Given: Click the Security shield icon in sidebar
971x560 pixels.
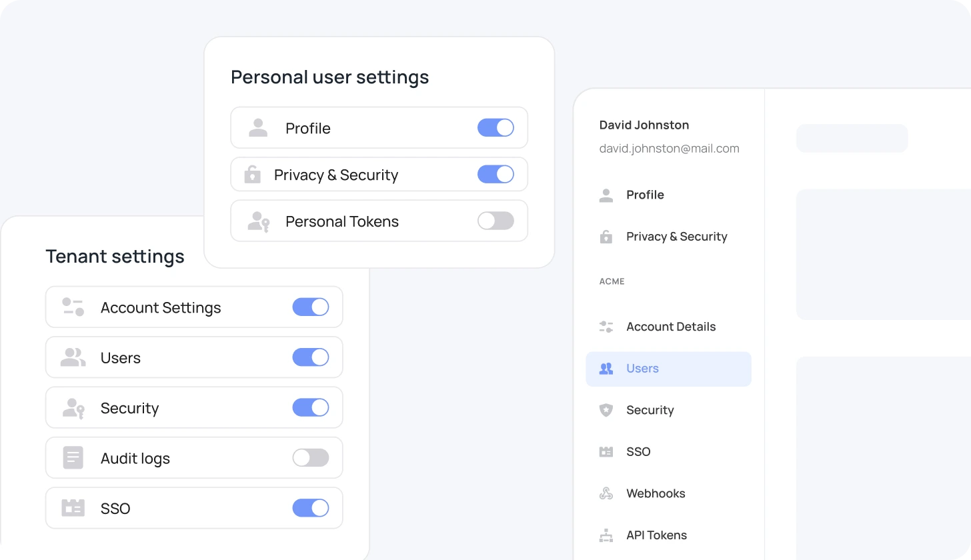Looking at the screenshot, I should (606, 410).
